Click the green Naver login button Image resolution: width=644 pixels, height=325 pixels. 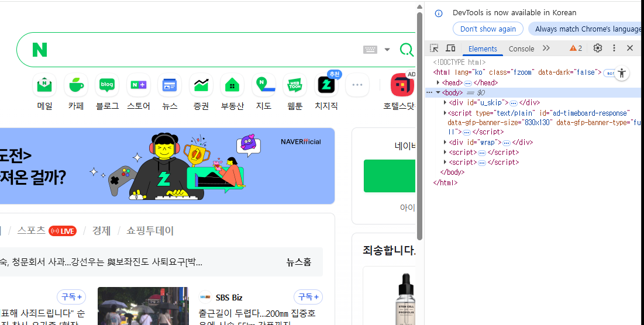[x=390, y=176]
